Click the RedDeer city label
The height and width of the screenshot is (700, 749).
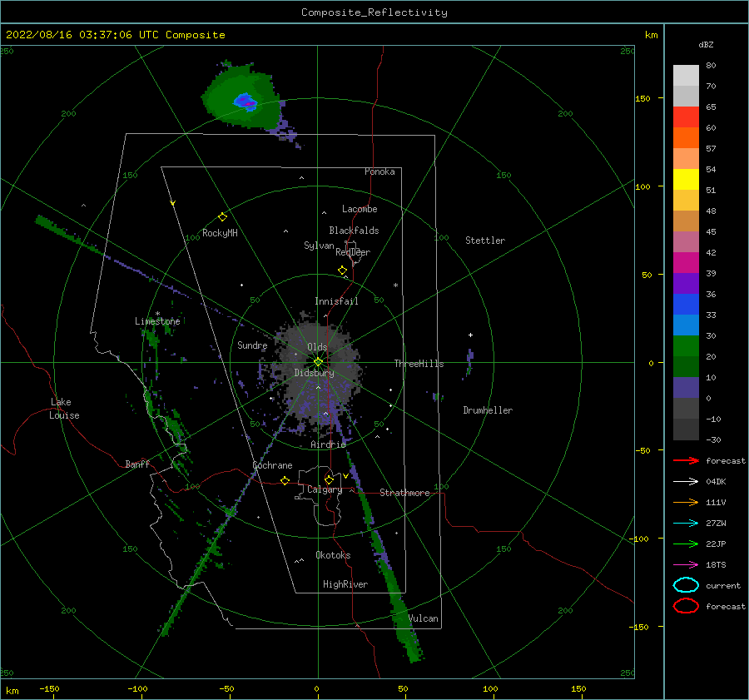353,252
